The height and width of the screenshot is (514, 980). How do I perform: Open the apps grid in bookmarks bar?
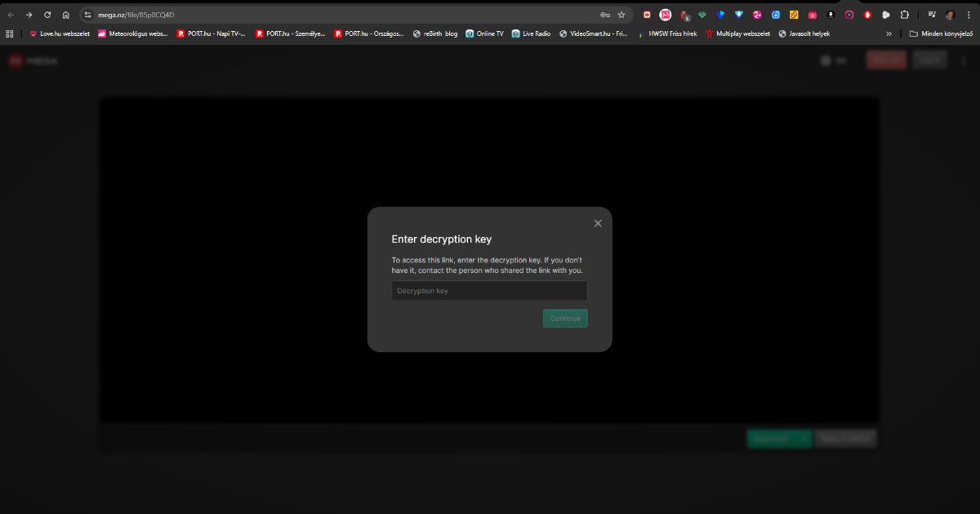click(10, 34)
